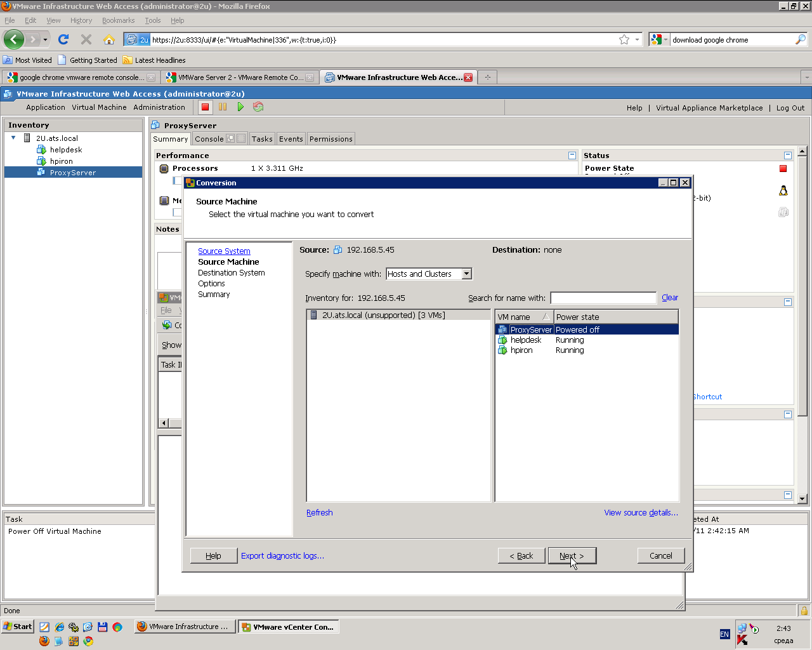Open the Firefox File menu

tap(10, 20)
